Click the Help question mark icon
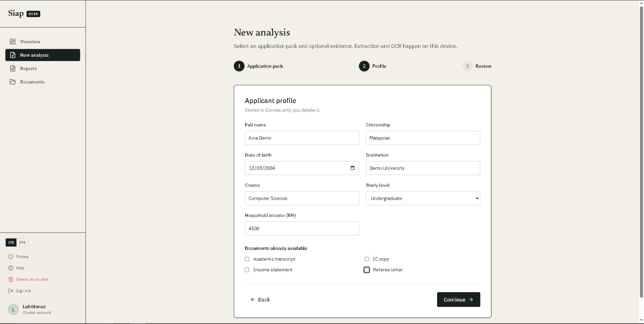Screen dimensions: 644x324 coord(11,268)
